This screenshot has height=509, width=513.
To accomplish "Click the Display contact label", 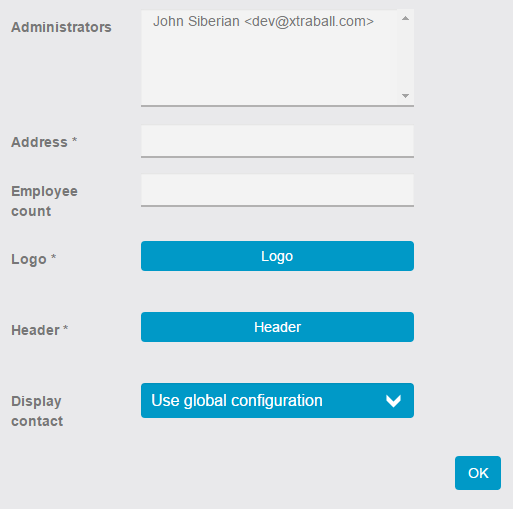I will 37,411.
